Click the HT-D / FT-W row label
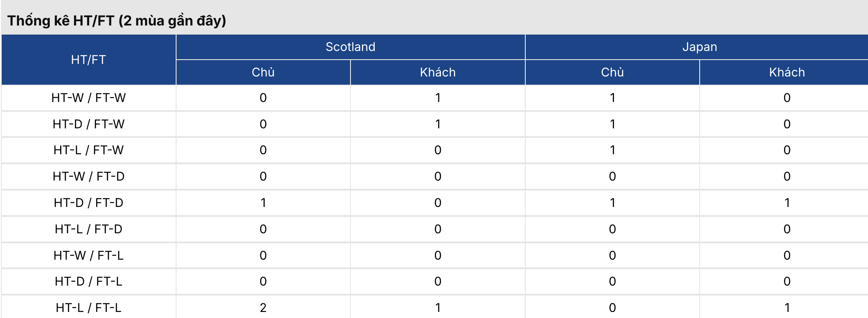868x318 pixels. tap(88, 124)
